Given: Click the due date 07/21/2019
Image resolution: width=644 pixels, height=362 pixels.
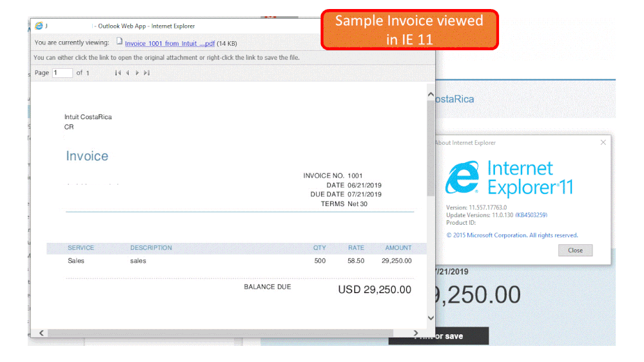Looking at the screenshot, I should (x=365, y=194).
